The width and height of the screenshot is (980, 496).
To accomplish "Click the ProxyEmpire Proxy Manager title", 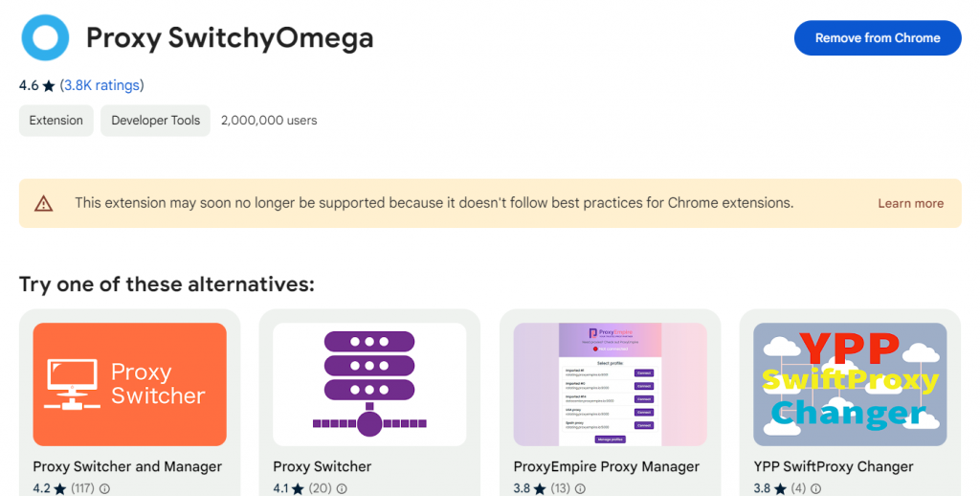I will 606,466.
